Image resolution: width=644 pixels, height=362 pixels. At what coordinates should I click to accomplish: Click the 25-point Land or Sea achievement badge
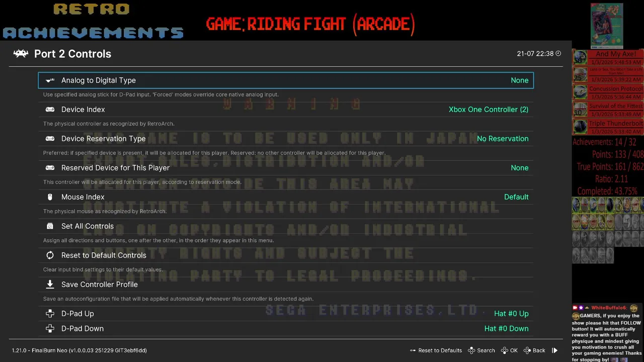click(x=580, y=75)
